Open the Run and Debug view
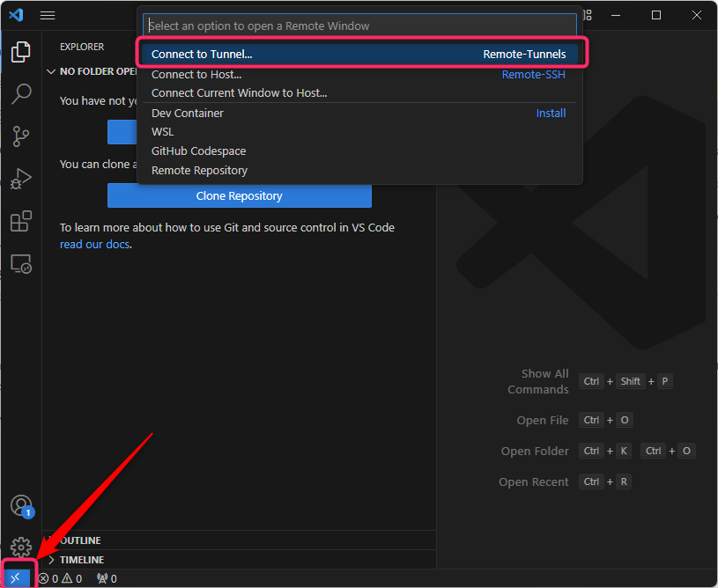718x588 pixels. (x=20, y=179)
